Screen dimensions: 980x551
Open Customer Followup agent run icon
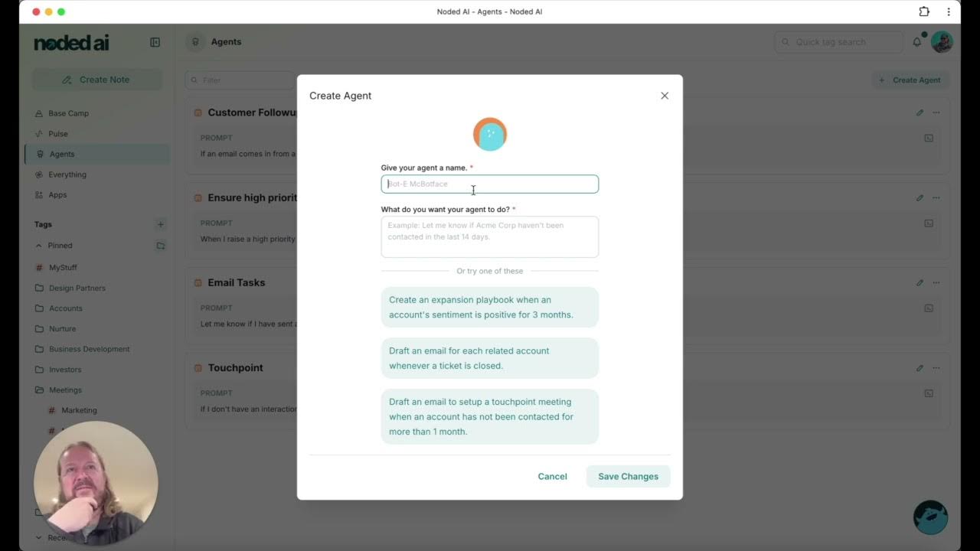[x=929, y=139]
